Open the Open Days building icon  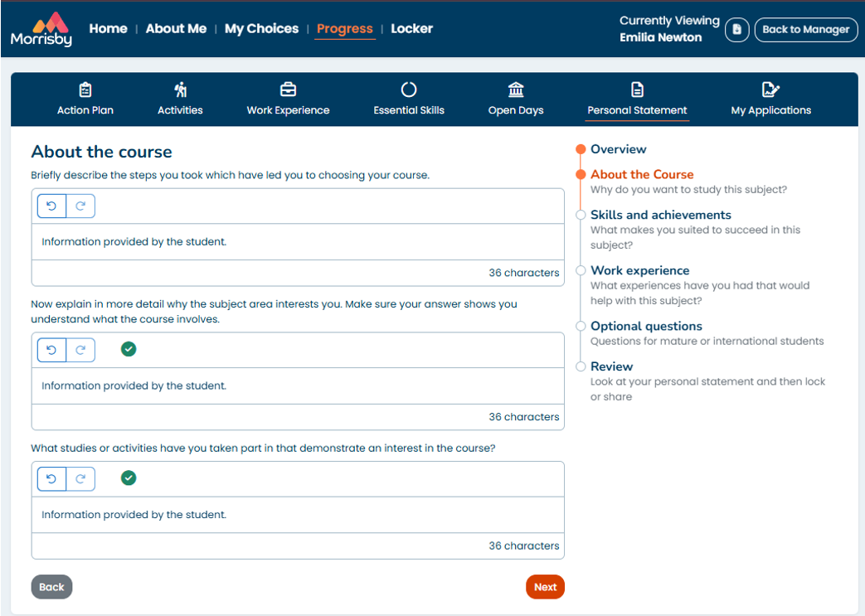coord(516,90)
